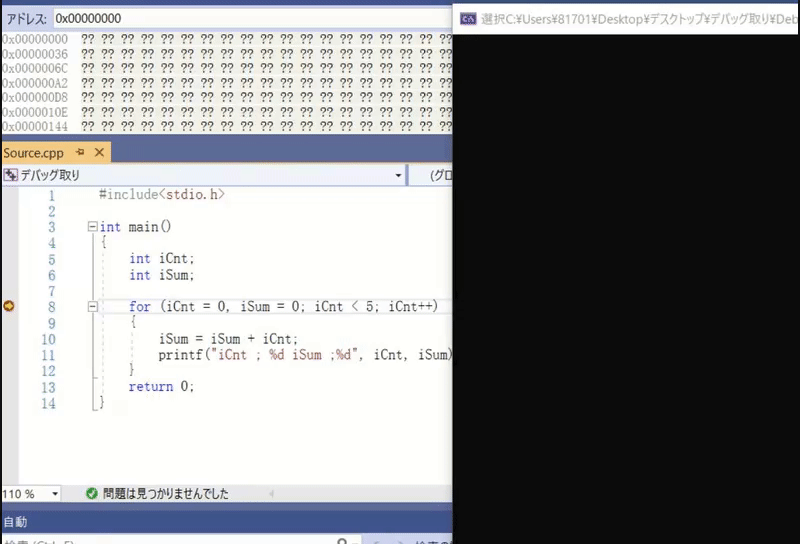
Task: Click the console window title bar text
Action: [639, 19]
